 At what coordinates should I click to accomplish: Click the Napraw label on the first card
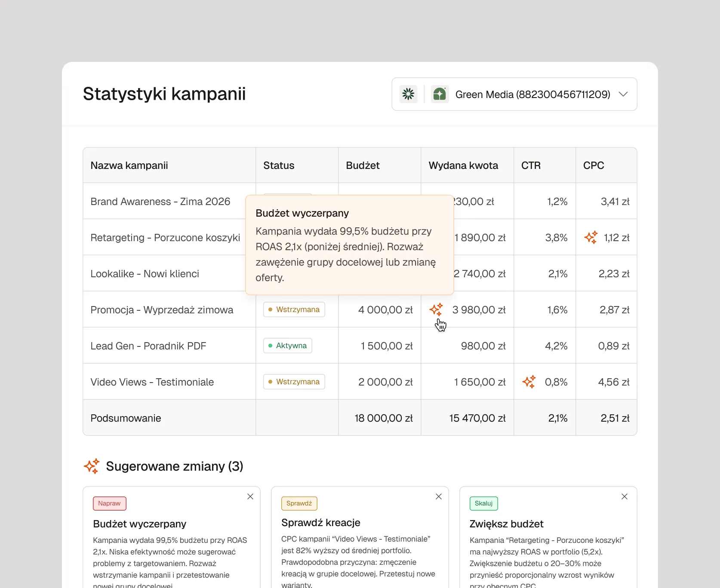click(x=109, y=503)
